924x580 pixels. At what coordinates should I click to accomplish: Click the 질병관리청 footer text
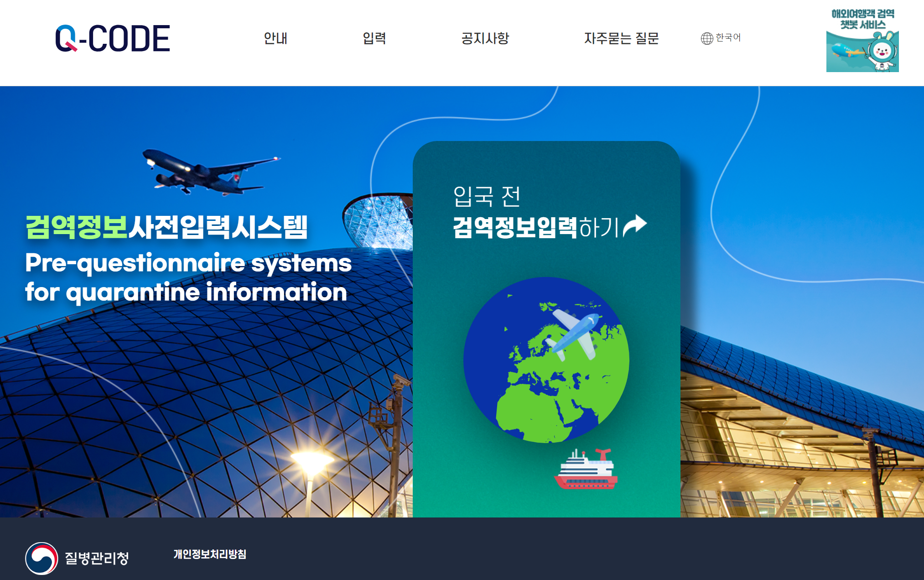click(x=97, y=558)
